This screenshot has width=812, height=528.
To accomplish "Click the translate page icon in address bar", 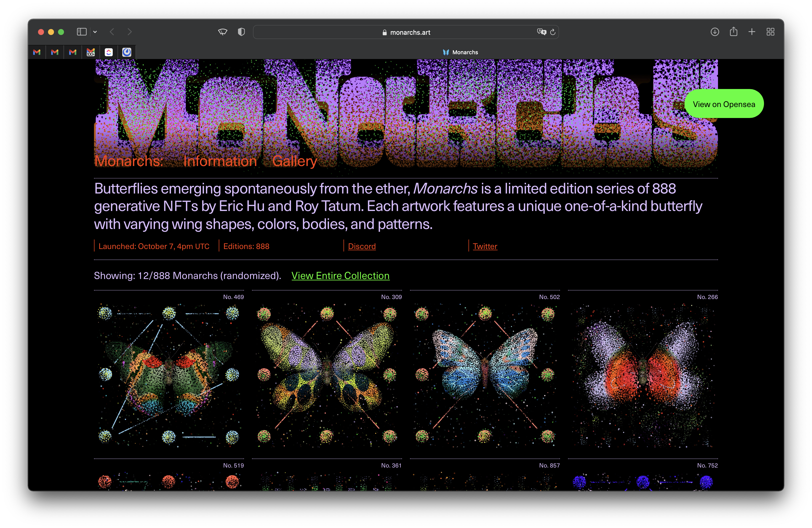I will [541, 32].
